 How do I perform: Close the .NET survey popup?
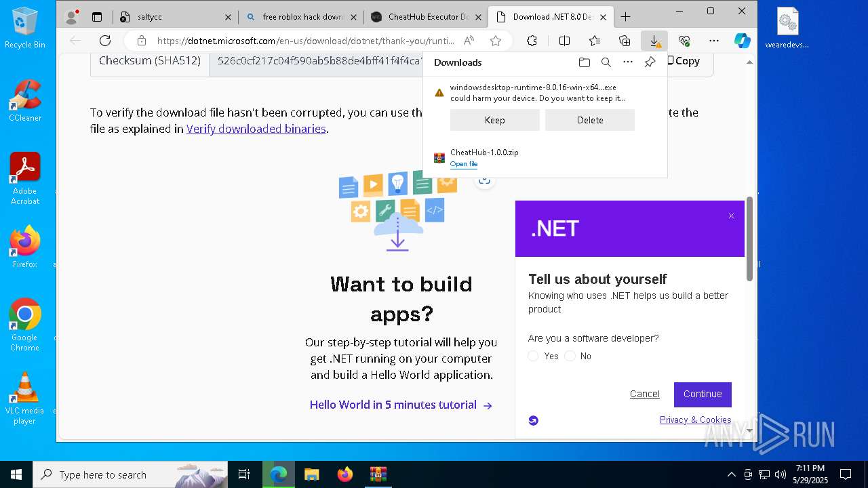click(731, 216)
